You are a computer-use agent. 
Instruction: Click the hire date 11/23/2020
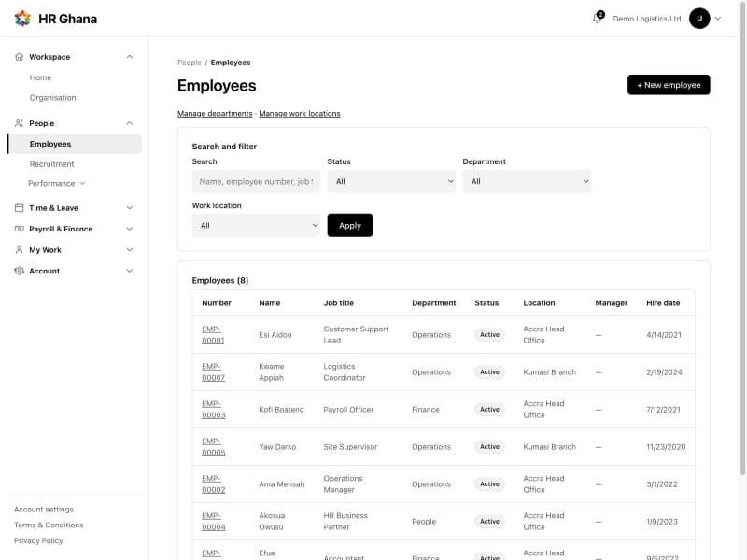[x=666, y=447]
